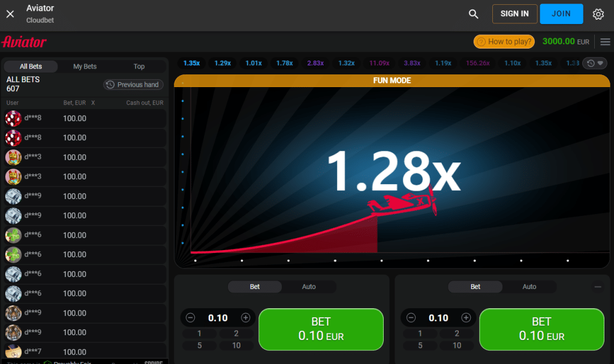Open the Provably Fair link in the footer
The height and width of the screenshot is (364, 614).
[x=68, y=362]
